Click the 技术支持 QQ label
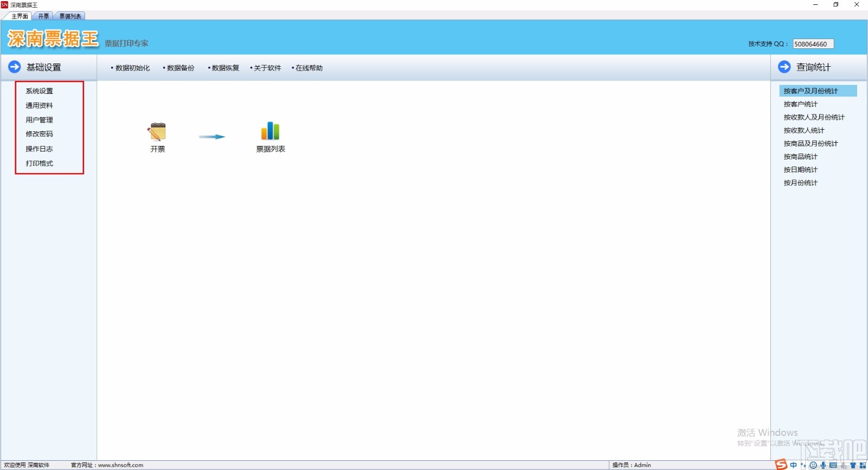Image resolution: width=868 pixels, height=470 pixels. coord(768,44)
